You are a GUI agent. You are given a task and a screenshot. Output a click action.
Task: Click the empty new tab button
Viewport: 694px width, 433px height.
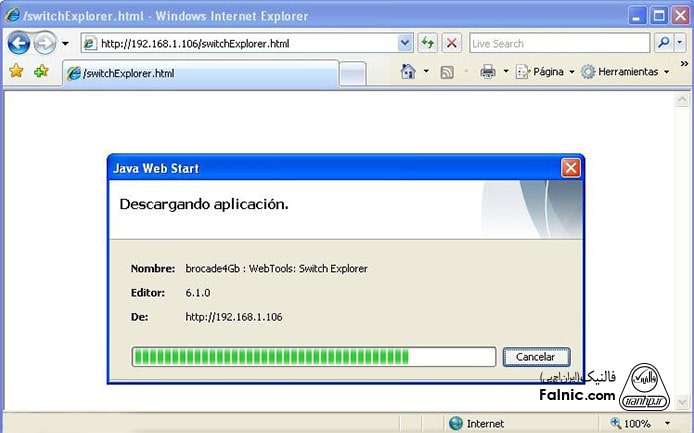[352, 73]
